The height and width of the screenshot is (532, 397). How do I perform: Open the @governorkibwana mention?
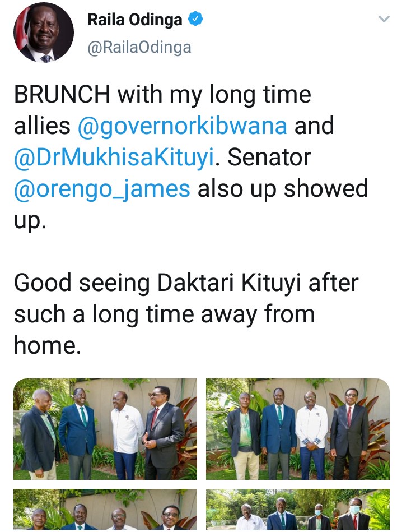coord(183,126)
